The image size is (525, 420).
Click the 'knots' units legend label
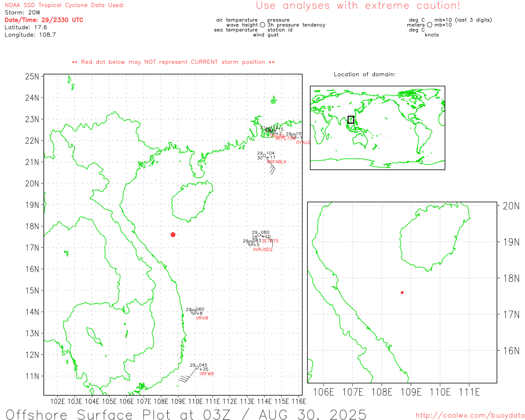[x=432, y=35]
